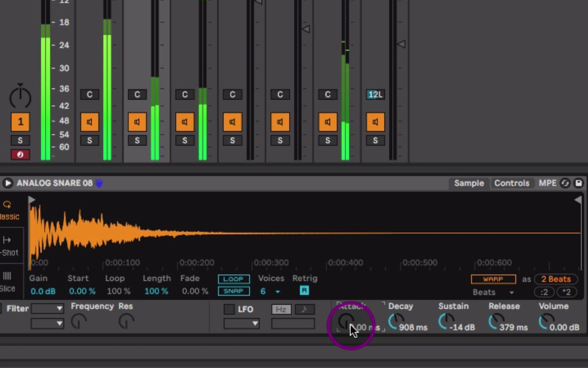Toggle the Retrig R switch
This screenshot has height=368, width=588.
pos(304,291)
